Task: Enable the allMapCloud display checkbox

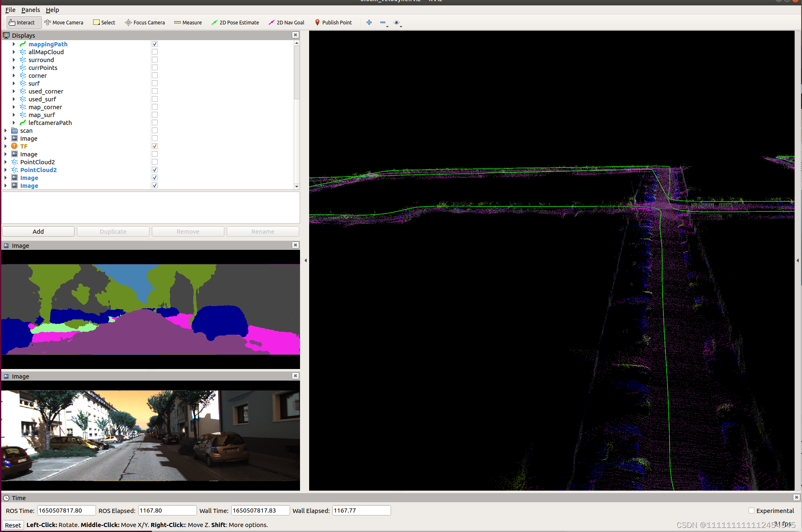Action: tap(155, 52)
